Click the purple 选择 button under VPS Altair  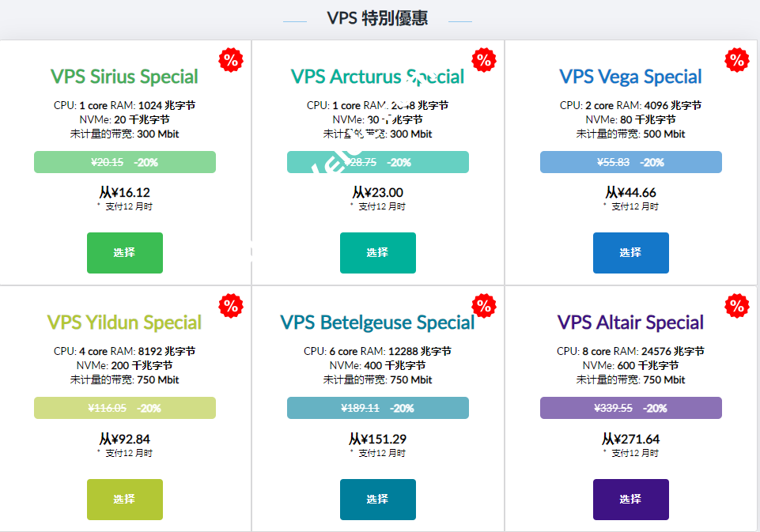[x=630, y=500]
